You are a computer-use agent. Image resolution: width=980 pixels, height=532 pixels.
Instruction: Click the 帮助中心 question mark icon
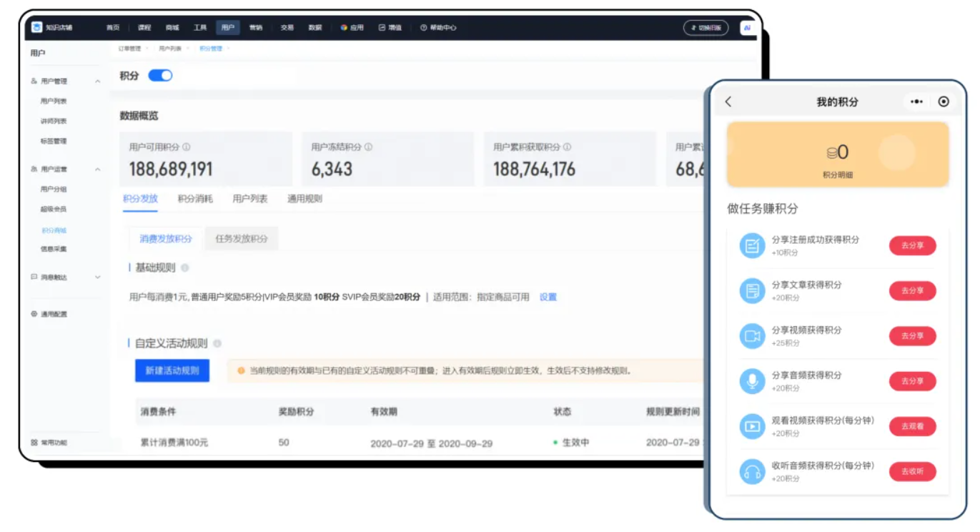coord(423,28)
